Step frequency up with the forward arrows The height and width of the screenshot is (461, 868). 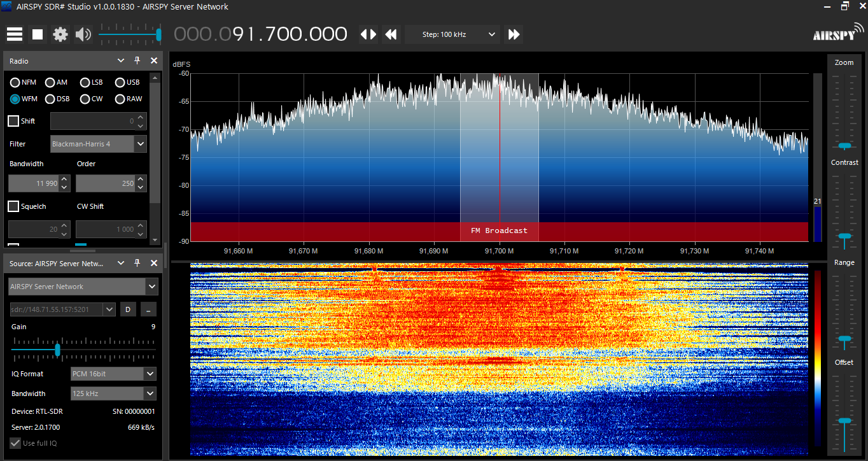514,34
